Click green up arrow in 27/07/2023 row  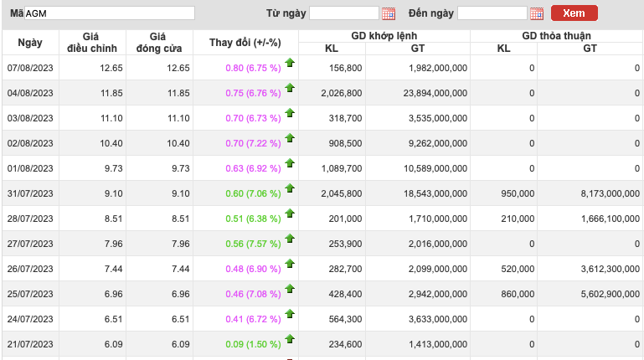(290, 239)
